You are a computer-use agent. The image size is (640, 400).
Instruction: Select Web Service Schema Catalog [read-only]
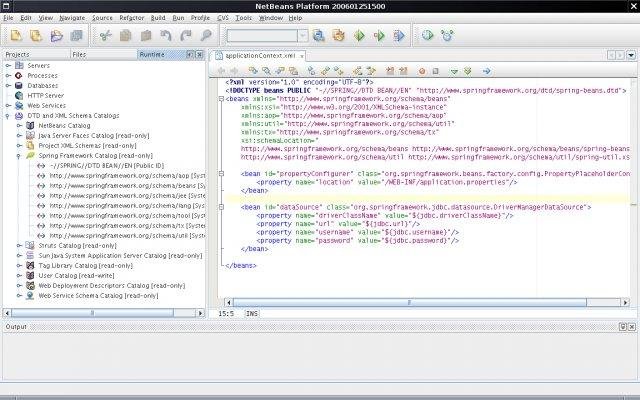point(98,296)
